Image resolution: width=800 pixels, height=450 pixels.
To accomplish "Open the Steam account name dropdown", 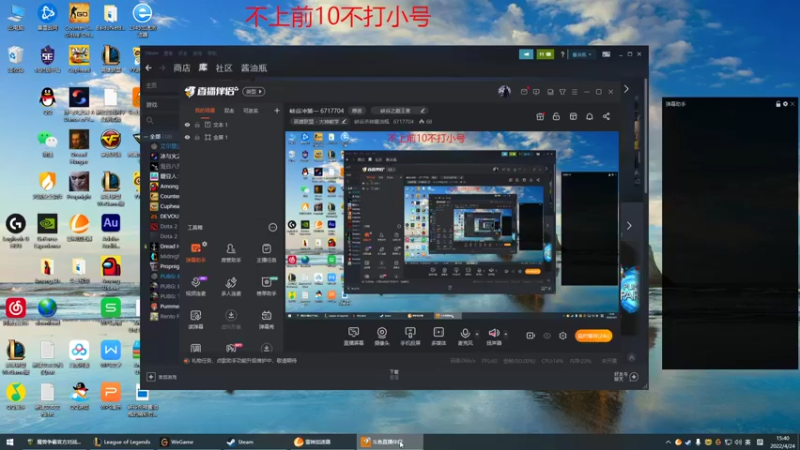I will 582,54.
